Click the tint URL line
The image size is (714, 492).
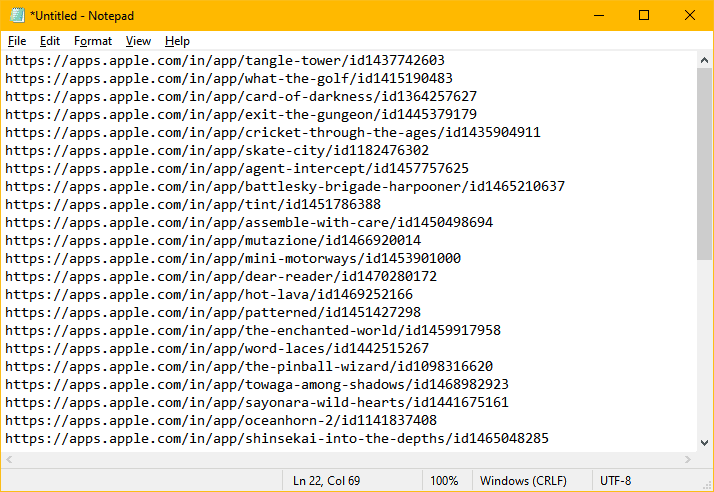[x=193, y=205]
